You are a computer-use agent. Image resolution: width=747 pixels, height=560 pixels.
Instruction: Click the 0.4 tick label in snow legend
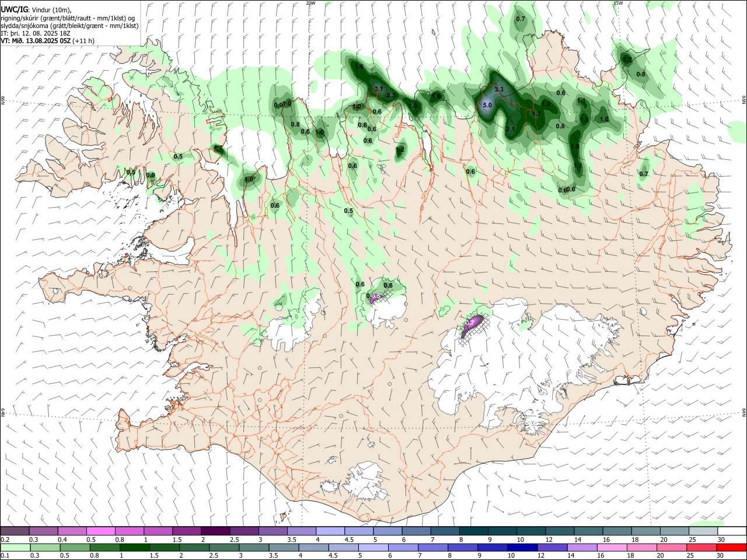coord(62,540)
